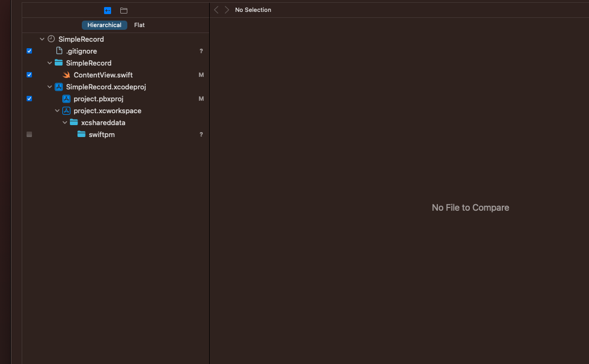Screen dimensions: 589x364
Task: Collapse SimpleRecord.xcodeproj chevron
Action: 50,87
